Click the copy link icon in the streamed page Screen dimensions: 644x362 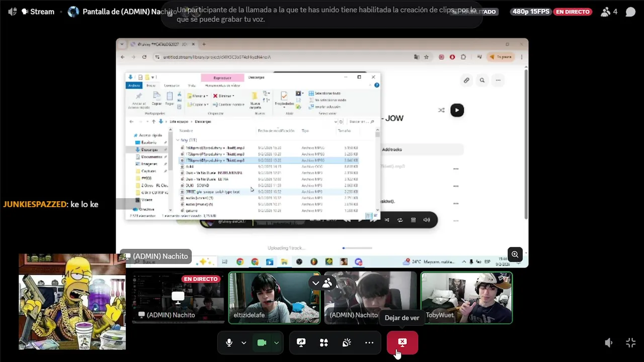coord(466,80)
